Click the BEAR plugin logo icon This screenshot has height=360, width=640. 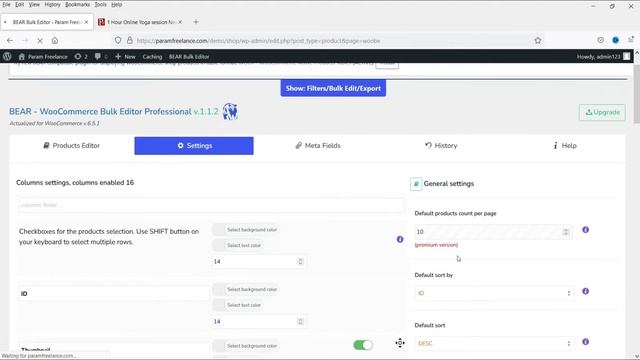coord(230,111)
